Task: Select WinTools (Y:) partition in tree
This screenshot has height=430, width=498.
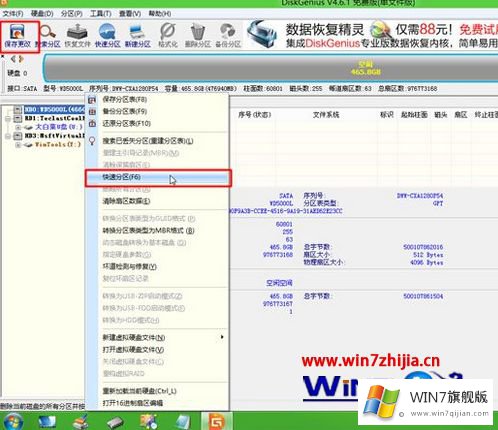Action: [x=58, y=144]
